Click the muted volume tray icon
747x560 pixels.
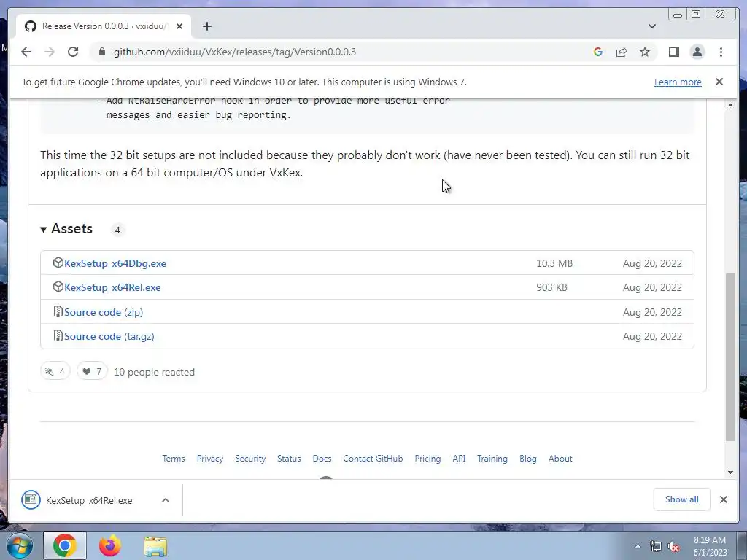coord(673,547)
